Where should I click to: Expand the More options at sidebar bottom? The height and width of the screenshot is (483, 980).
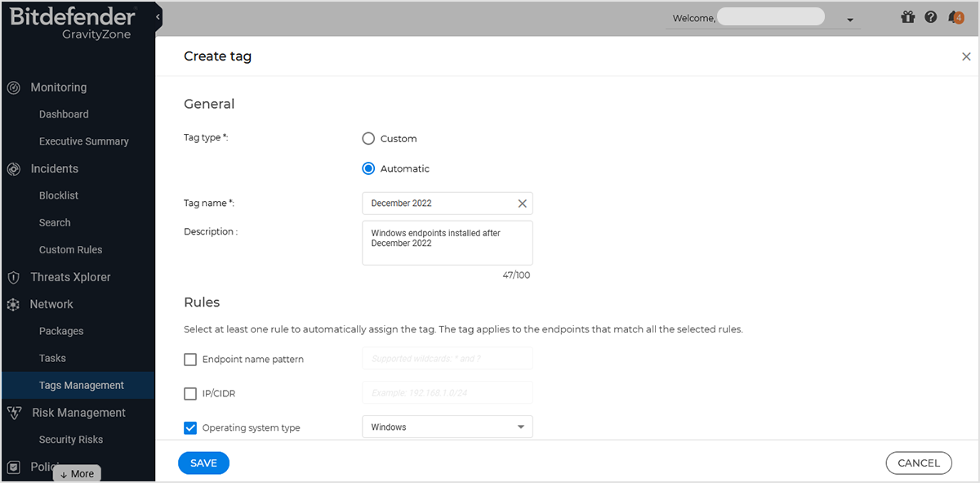pos(76,473)
